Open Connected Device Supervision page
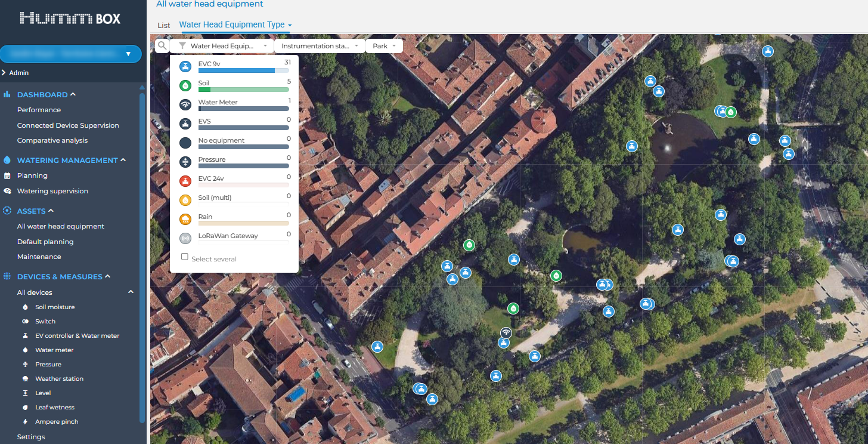 [x=68, y=125]
